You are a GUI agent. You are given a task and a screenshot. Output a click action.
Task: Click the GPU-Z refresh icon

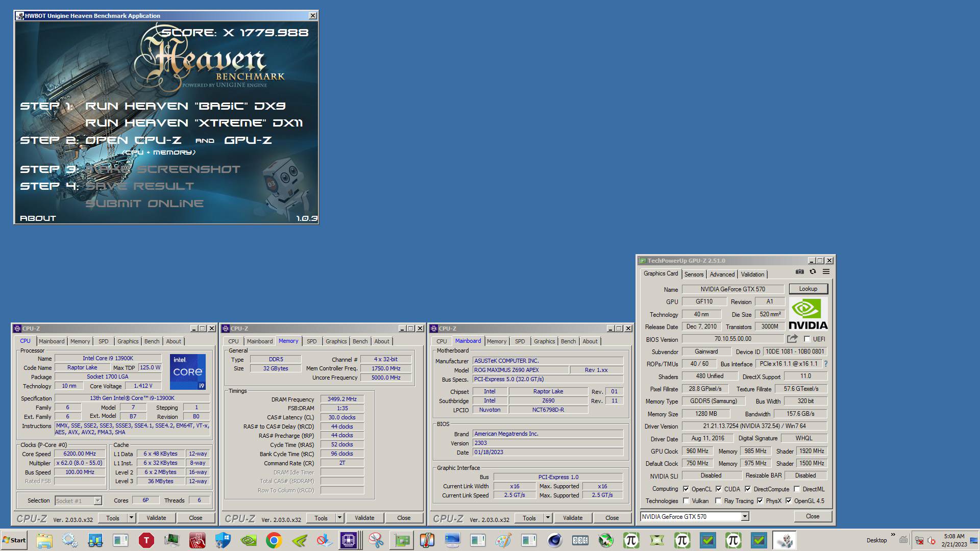tap(813, 272)
